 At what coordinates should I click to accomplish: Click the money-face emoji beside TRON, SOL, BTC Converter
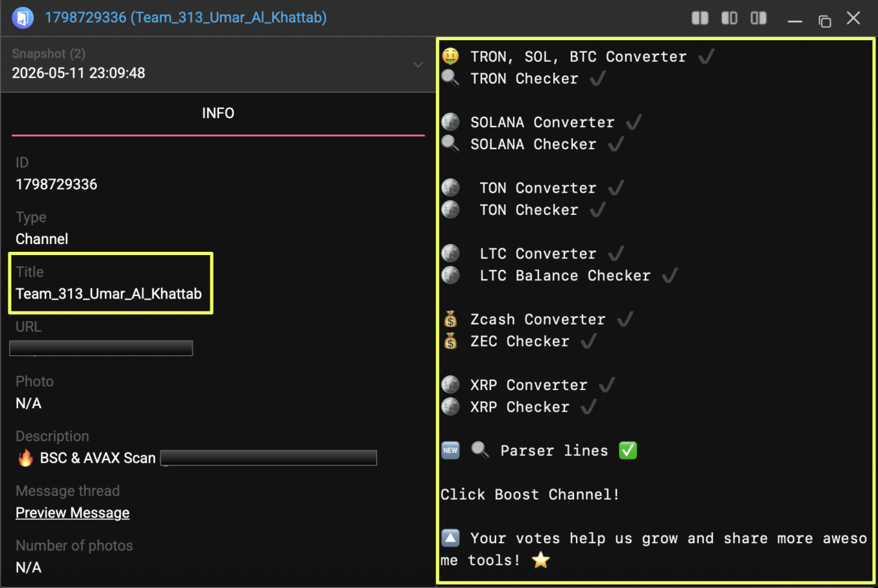tap(450, 56)
